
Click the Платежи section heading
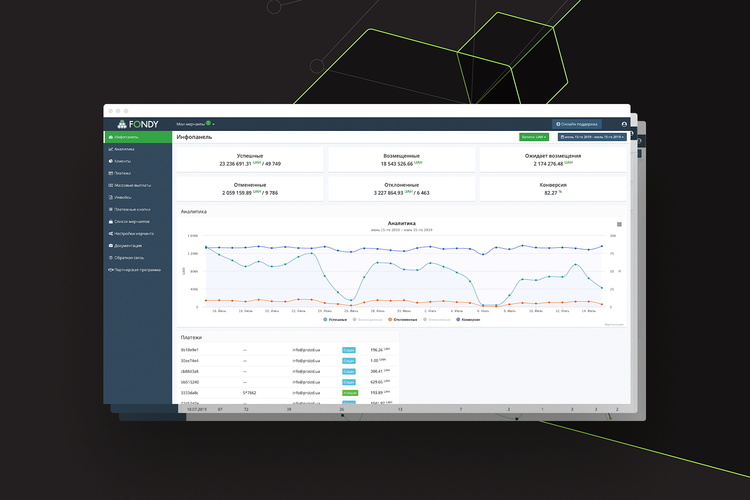[191, 337]
